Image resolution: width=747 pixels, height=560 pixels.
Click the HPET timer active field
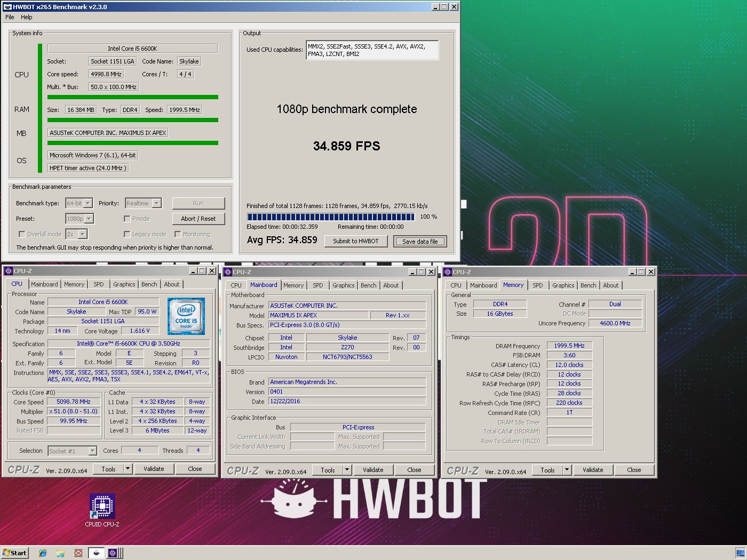(x=88, y=168)
